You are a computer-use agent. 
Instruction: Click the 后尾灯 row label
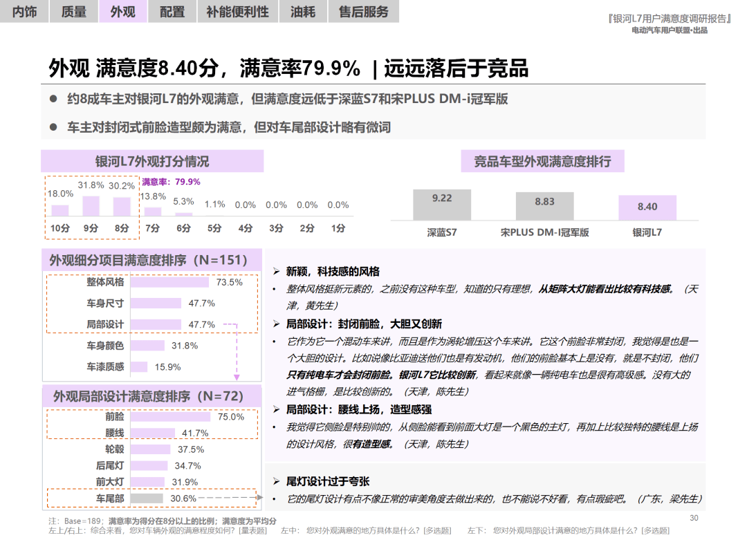tap(109, 466)
